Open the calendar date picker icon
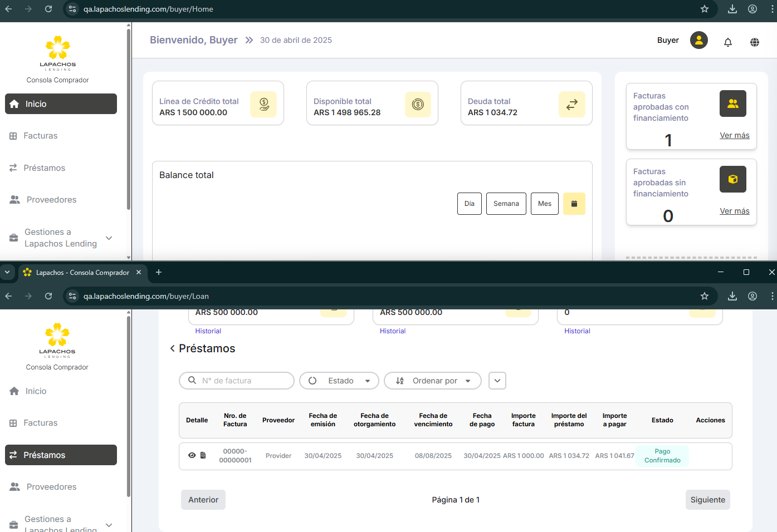 [574, 204]
